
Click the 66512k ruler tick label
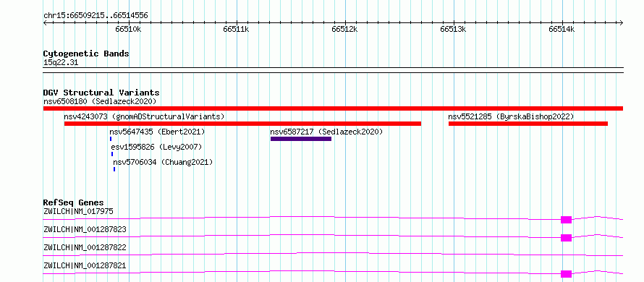pos(345,30)
